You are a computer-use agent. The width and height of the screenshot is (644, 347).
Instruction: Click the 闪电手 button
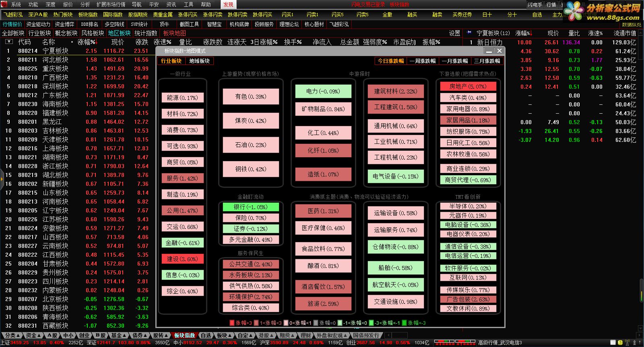pyautogui.click(x=535, y=5)
